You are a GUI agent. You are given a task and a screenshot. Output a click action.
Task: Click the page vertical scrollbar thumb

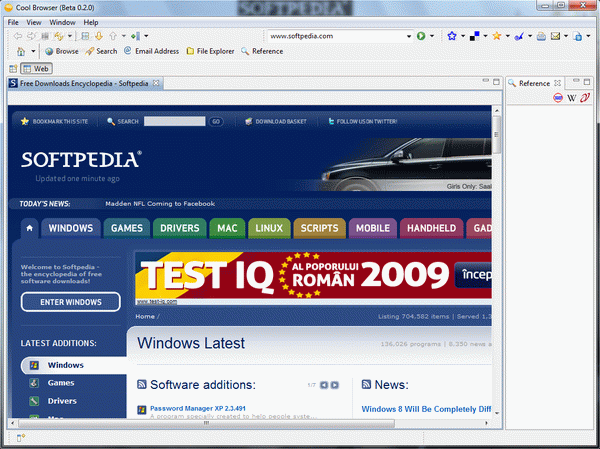497,134
